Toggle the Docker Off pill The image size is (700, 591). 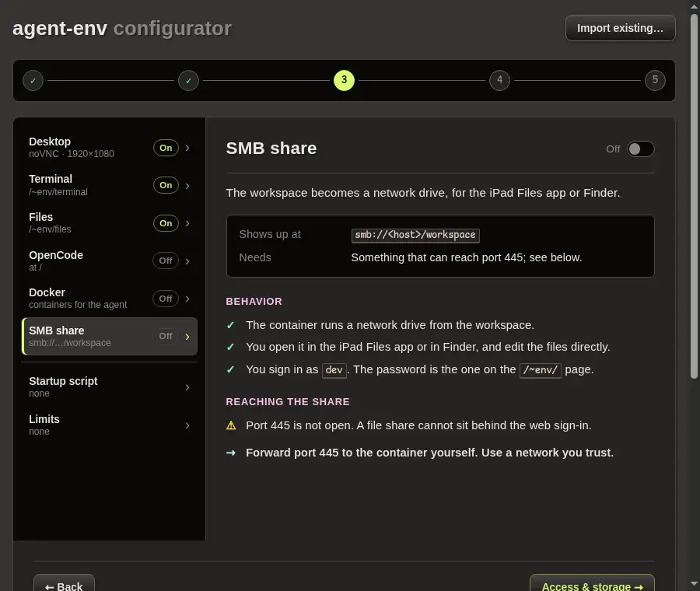[166, 299]
